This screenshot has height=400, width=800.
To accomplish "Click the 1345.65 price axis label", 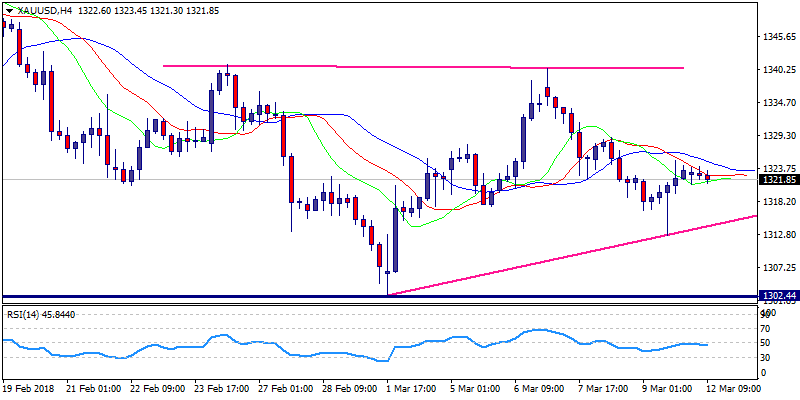I will (x=776, y=37).
